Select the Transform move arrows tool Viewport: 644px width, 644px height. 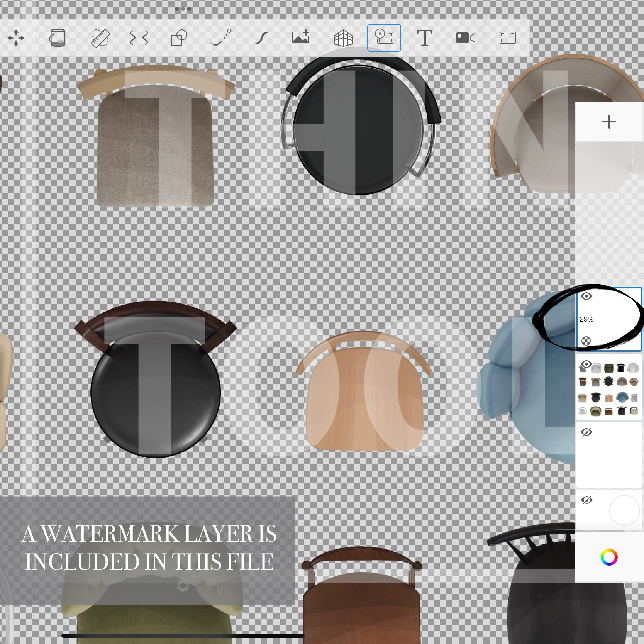click(16, 38)
